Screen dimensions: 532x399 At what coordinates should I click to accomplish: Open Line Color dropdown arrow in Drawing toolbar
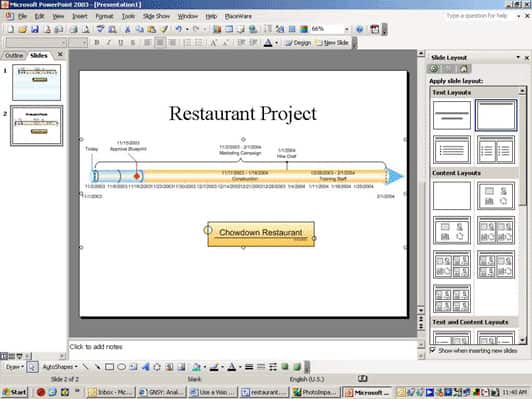click(x=223, y=367)
